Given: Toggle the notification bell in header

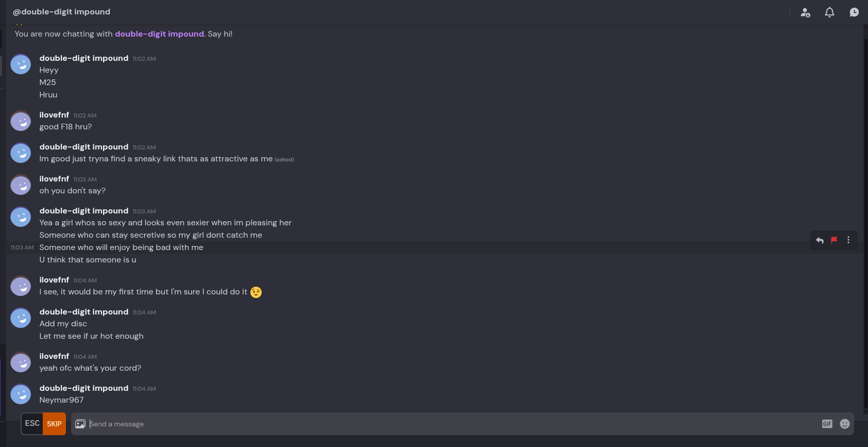Looking at the screenshot, I should pyautogui.click(x=829, y=12).
